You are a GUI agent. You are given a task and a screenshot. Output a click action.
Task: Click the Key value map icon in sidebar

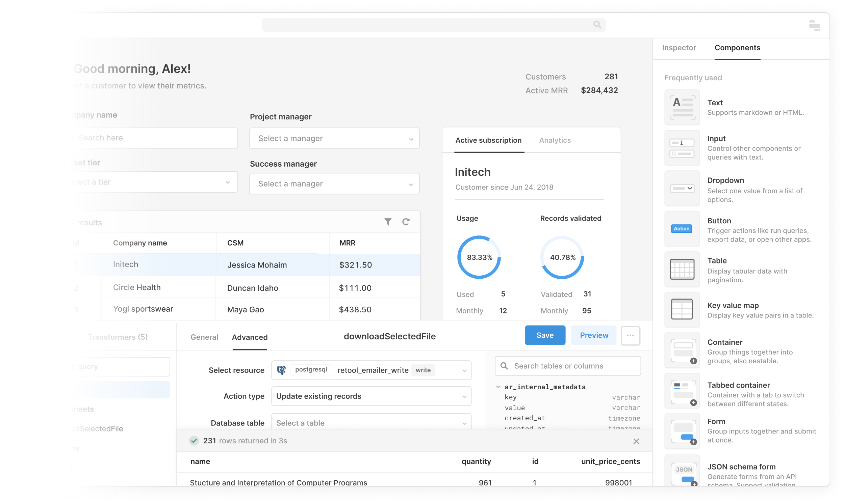[x=682, y=310]
